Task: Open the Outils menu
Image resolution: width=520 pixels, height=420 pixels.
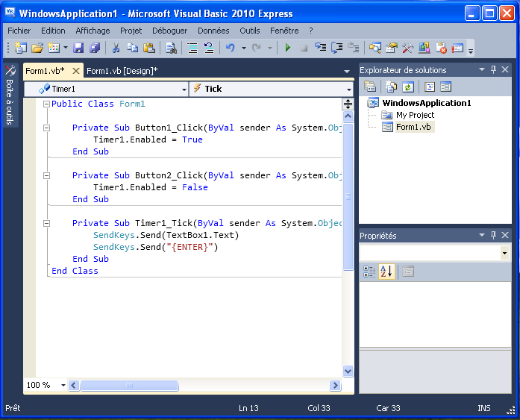Action: click(x=250, y=31)
